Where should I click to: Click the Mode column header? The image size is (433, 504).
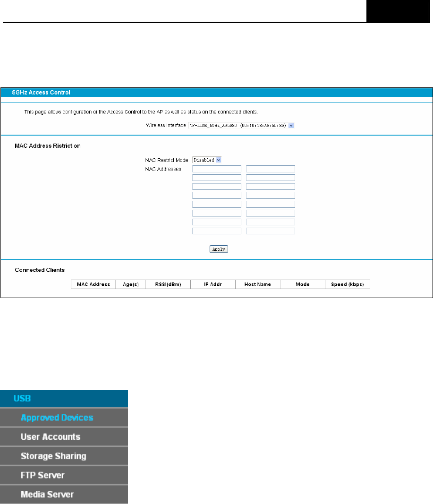coord(303,284)
